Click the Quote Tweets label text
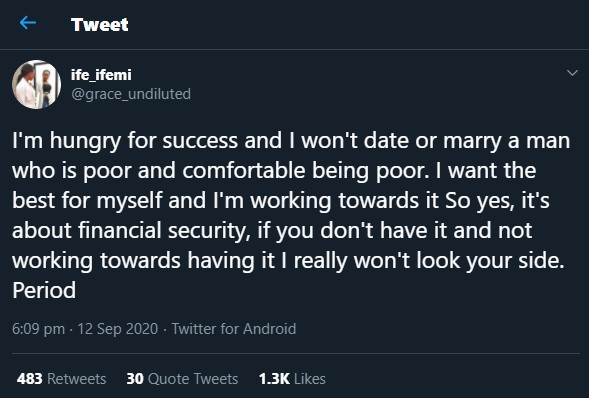The height and width of the screenshot is (398, 589). tap(193, 378)
